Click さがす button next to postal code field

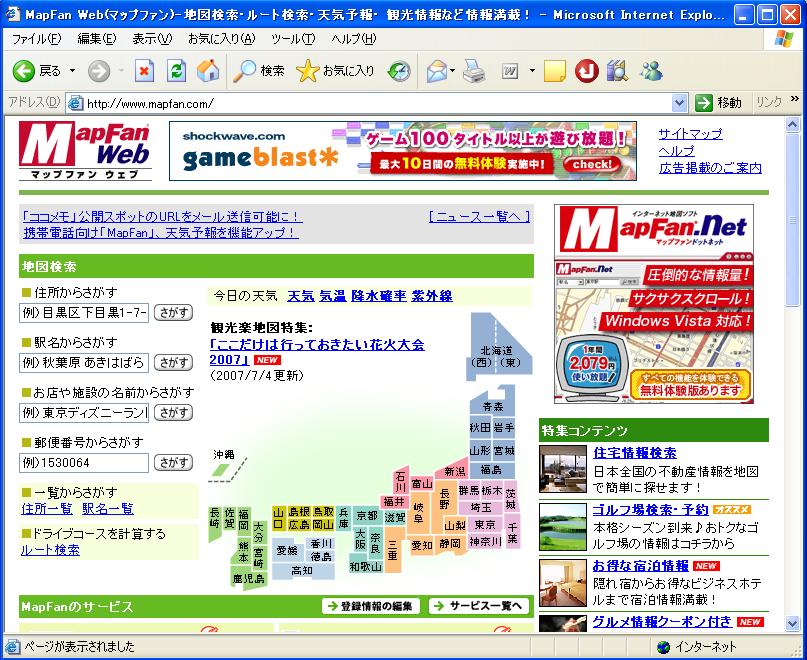173,462
